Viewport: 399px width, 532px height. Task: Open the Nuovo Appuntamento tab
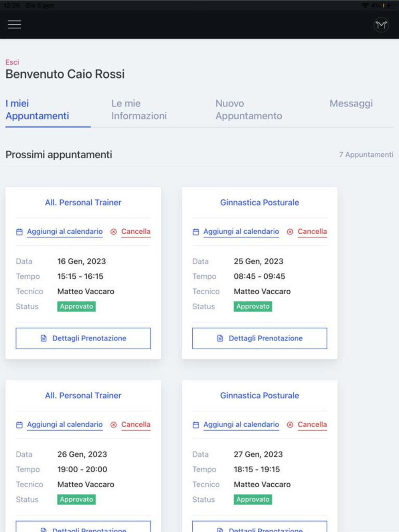pyautogui.click(x=249, y=110)
